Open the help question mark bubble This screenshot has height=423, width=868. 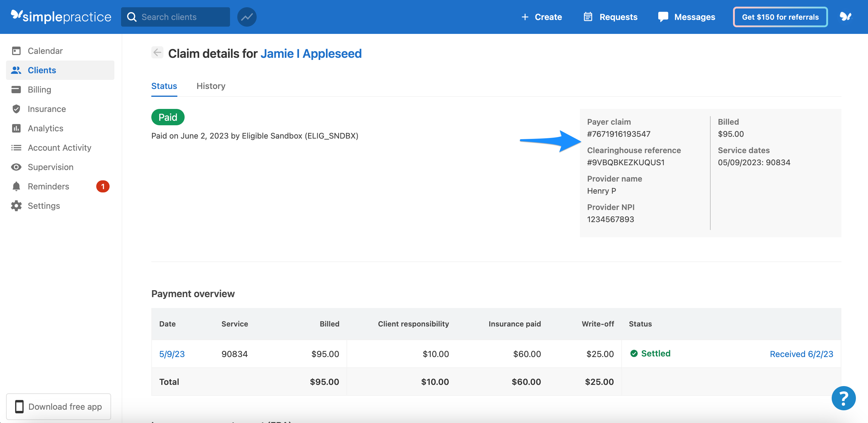pos(843,398)
